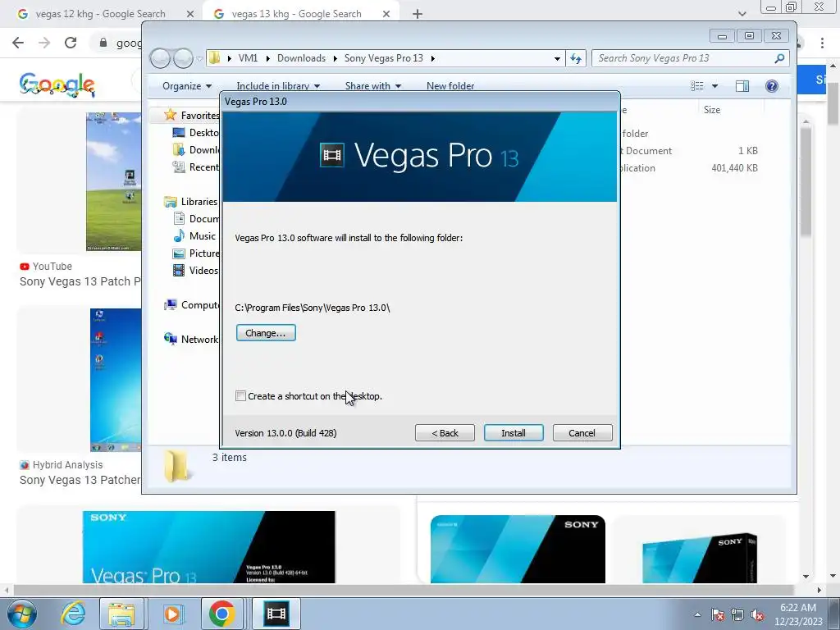Open Include in library dropdown
Viewport: 840px width, 630px height.
(278, 85)
